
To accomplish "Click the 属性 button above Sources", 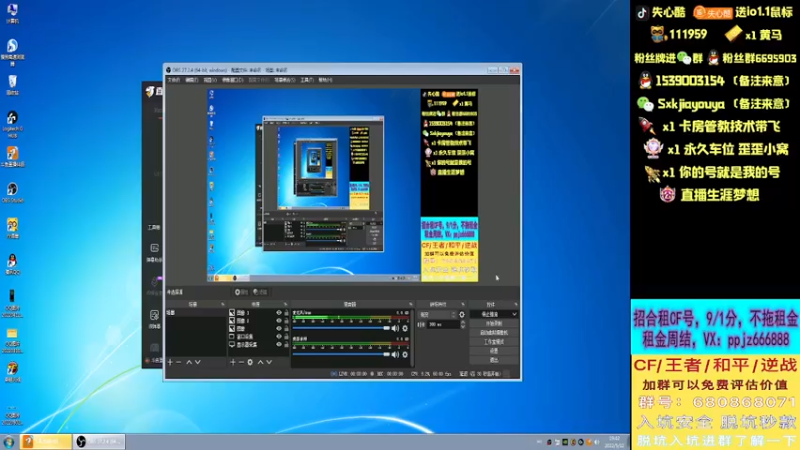I will coord(242,292).
